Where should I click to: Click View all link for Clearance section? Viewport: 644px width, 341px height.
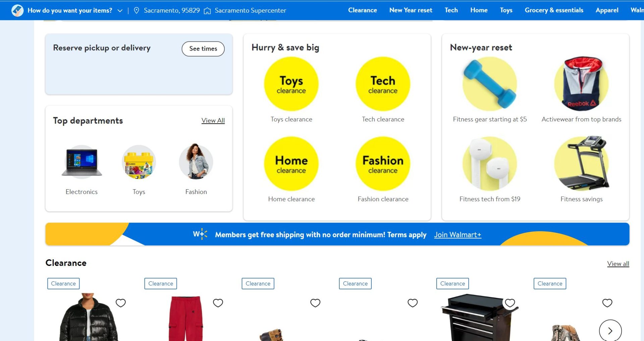(x=618, y=264)
